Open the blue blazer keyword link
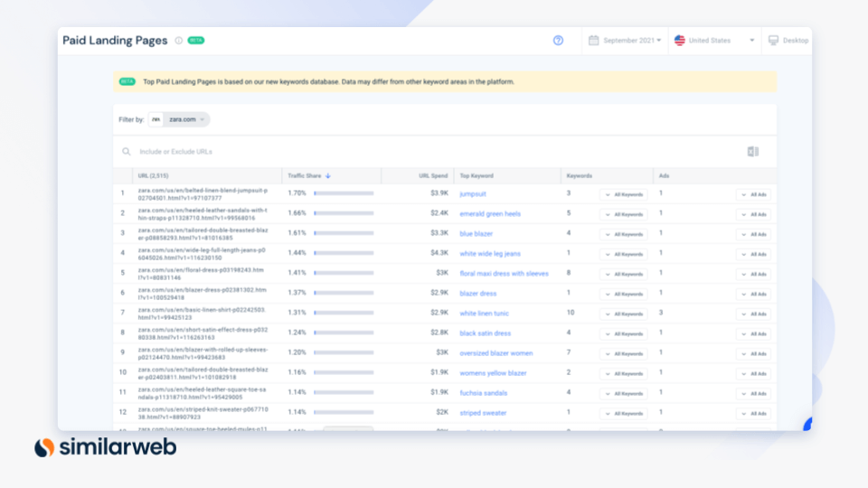Screen dimensions: 868x488 pyautogui.click(x=476, y=234)
